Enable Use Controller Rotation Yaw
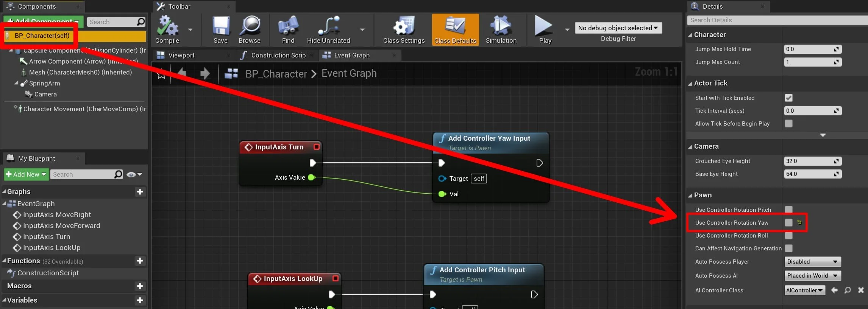This screenshot has width=868, height=309. (788, 223)
